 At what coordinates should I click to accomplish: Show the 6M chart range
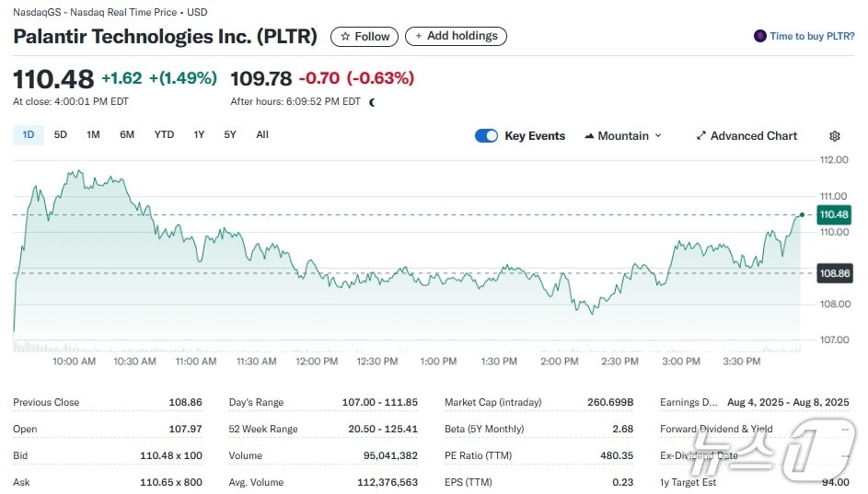pos(127,135)
